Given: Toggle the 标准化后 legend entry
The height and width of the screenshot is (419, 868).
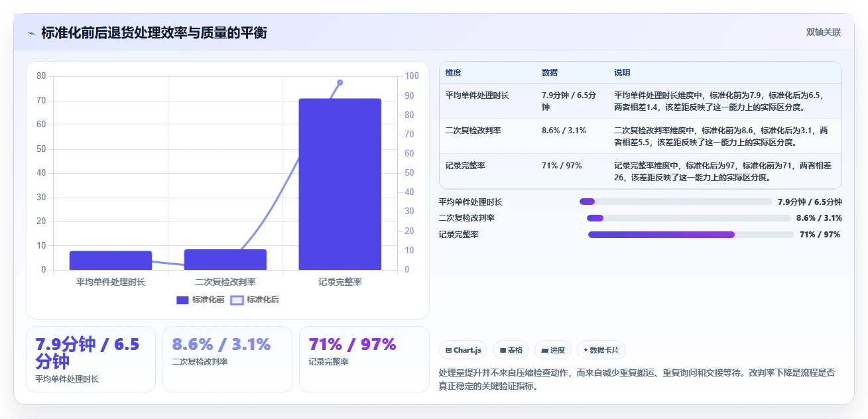Looking at the screenshot, I should 255,300.
